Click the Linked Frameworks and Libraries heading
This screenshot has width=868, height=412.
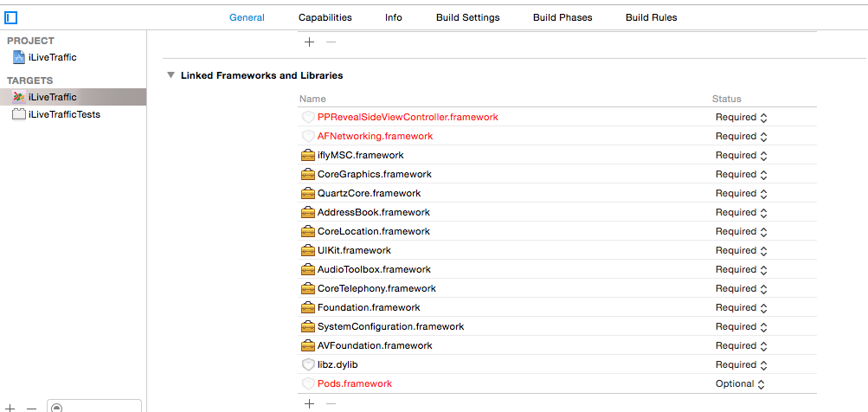tap(262, 75)
